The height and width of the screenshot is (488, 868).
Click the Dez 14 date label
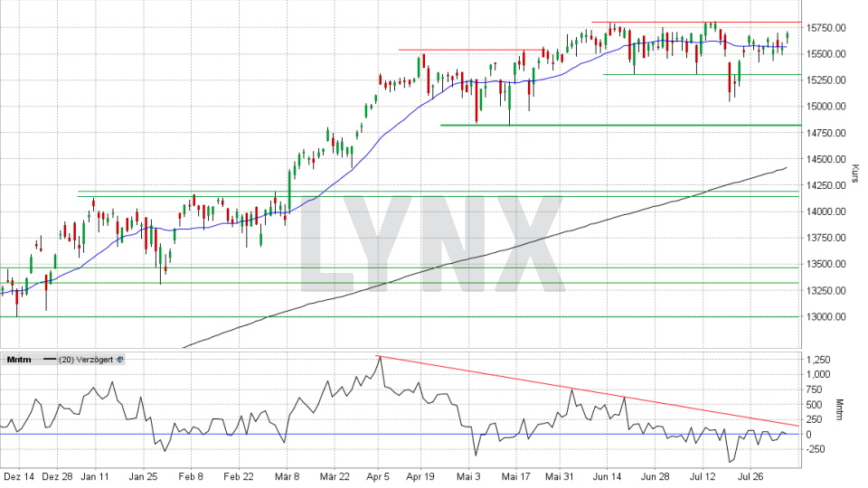(18, 474)
